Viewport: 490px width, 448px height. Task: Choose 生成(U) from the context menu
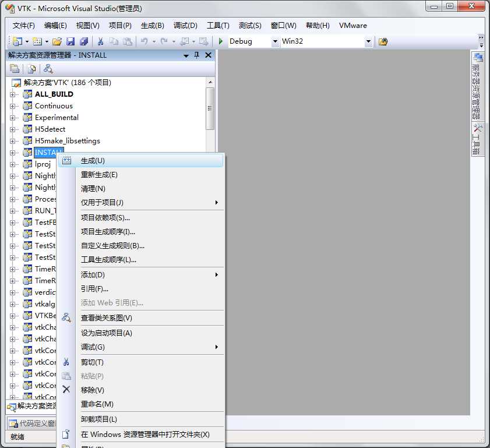coord(141,161)
